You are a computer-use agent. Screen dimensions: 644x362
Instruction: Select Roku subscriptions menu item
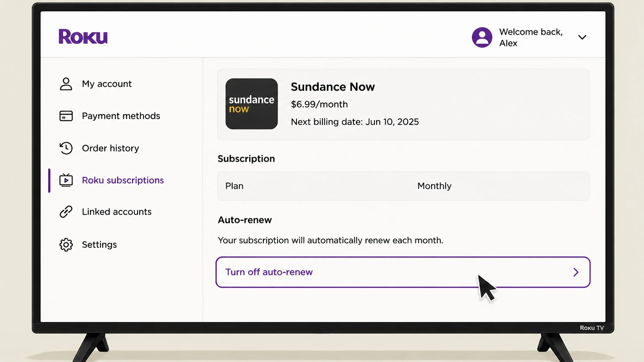pyautogui.click(x=123, y=180)
